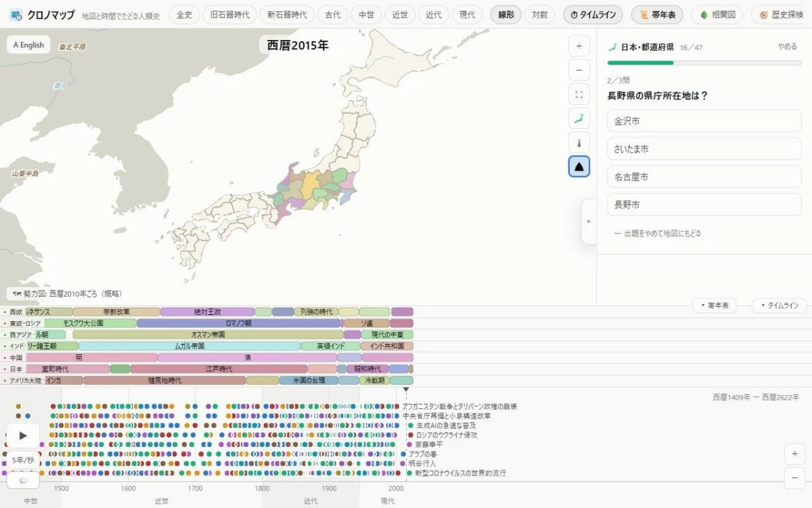Choose answer 金沢市
Image resolution: width=812 pixels, height=508 pixels.
click(x=704, y=121)
